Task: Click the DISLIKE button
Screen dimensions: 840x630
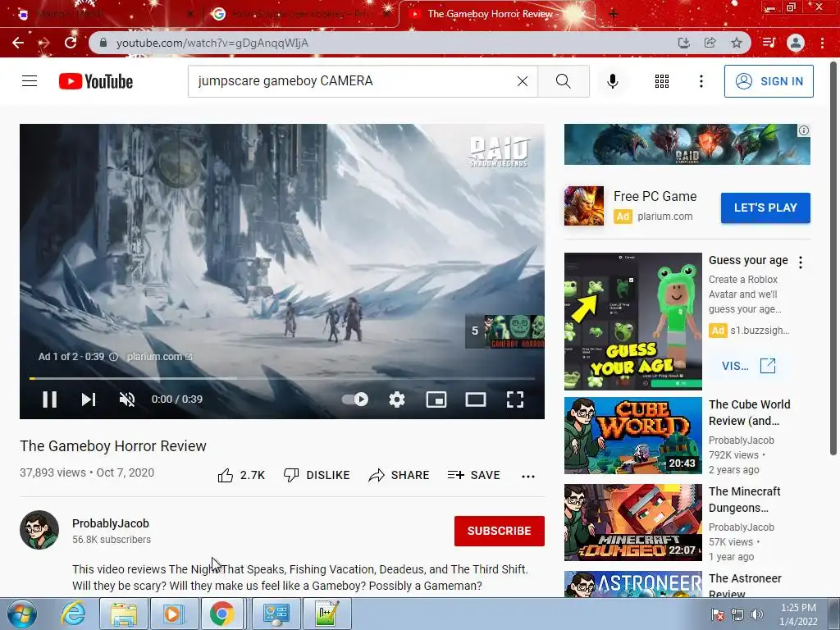Action: point(317,475)
